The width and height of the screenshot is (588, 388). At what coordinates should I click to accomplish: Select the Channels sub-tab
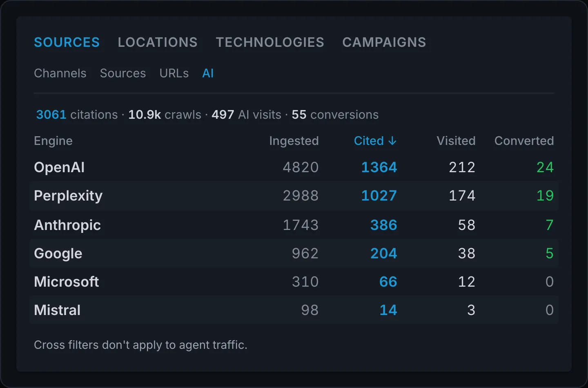pos(60,73)
